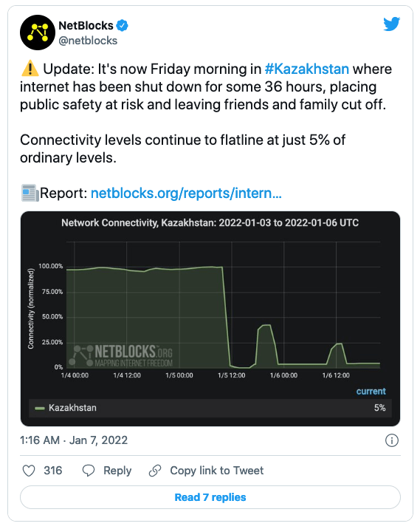Open the network connectivity chart image

click(x=210, y=319)
